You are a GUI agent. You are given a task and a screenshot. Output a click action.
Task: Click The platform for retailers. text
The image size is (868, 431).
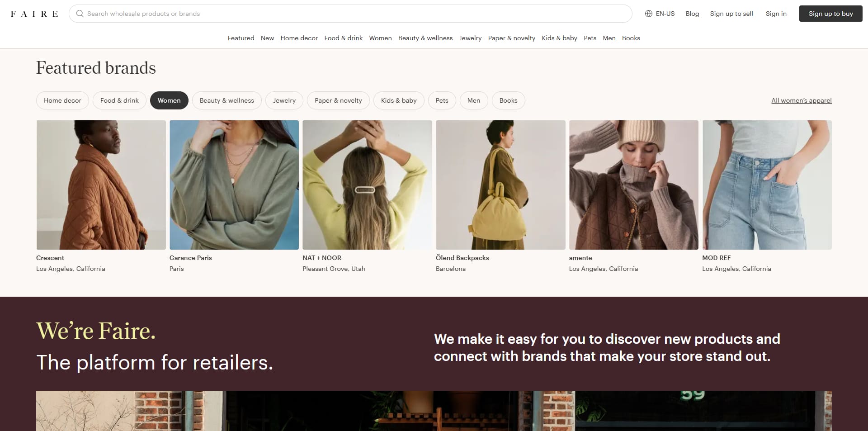click(x=155, y=362)
